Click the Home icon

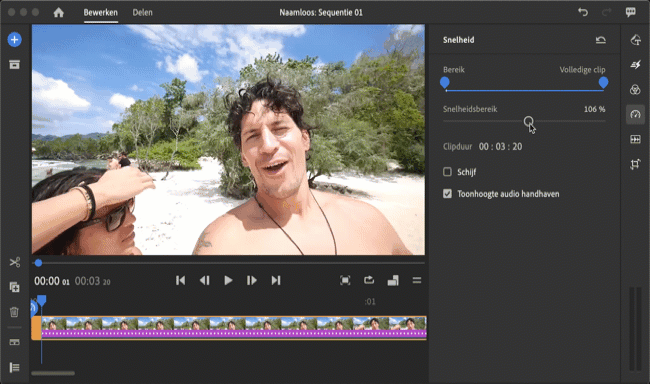tap(58, 12)
